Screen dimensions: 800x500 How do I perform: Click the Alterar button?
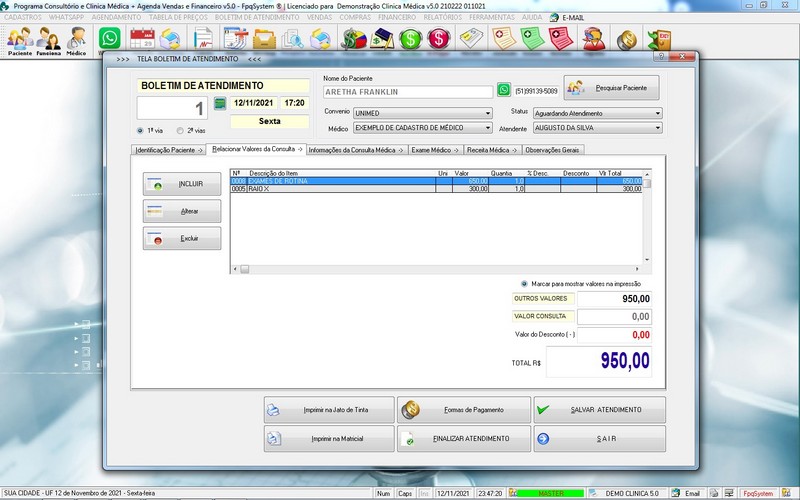pyautogui.click(x=182, y=211)
